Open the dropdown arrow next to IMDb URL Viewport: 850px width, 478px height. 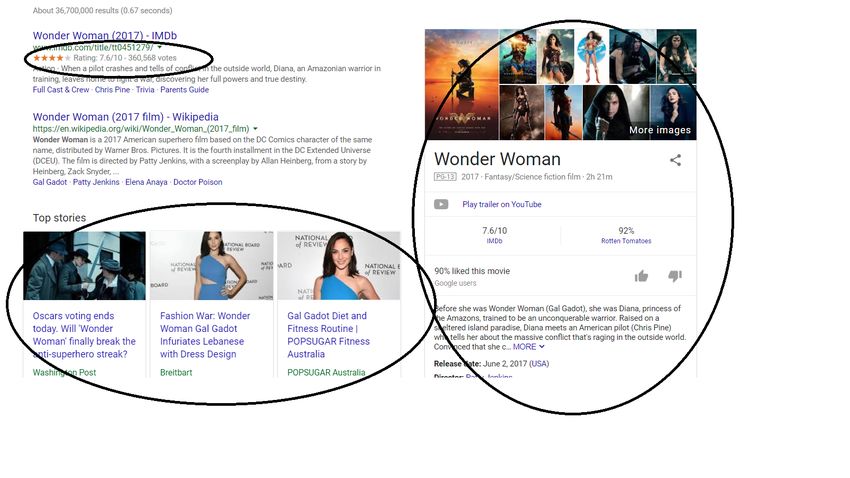click(159, 47)
